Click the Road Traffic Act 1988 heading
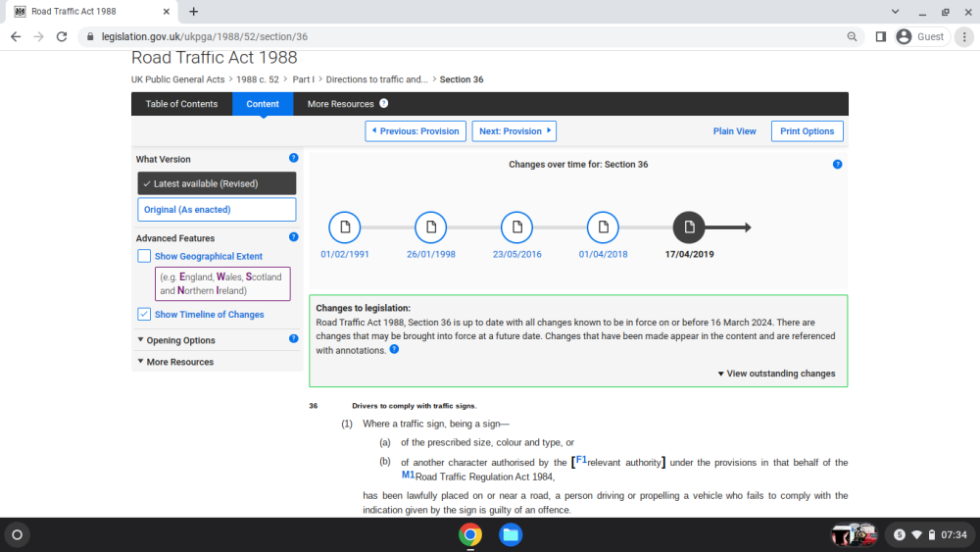The width and height of the screenshot is (980, 552). pyautogui.click(x=215, y=58)
